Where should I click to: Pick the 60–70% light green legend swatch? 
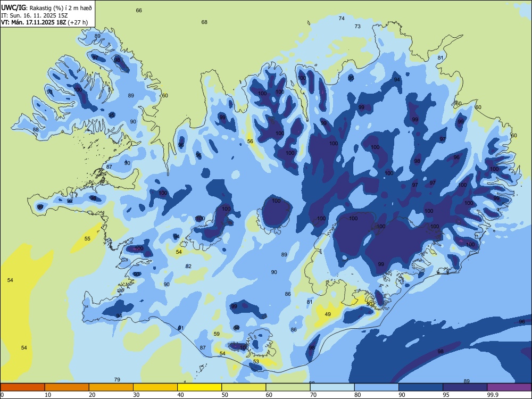click(x=288, y=387)
